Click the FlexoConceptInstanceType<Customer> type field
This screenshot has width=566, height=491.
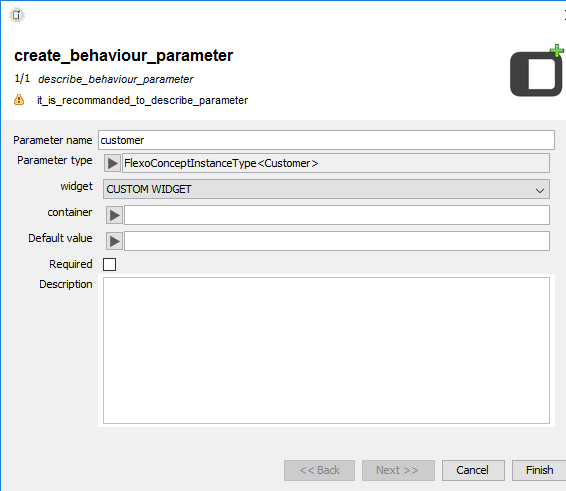click(336, 163)
